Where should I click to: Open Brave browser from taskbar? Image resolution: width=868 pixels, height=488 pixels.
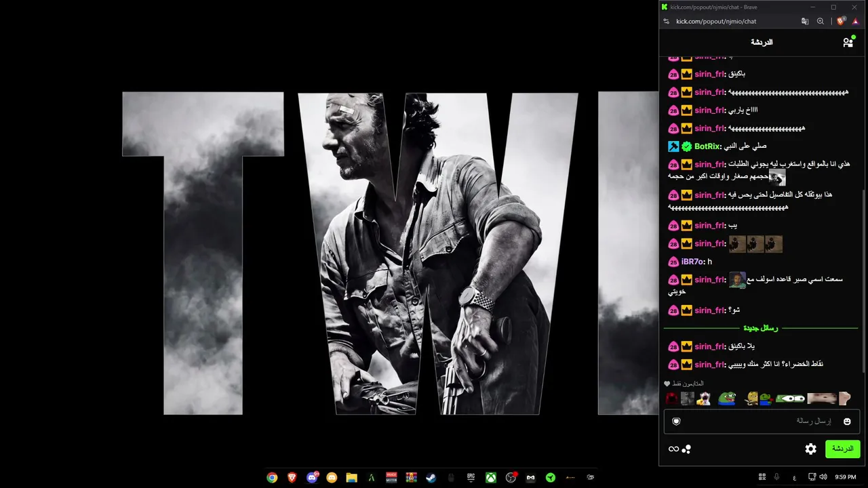[292, 477]
